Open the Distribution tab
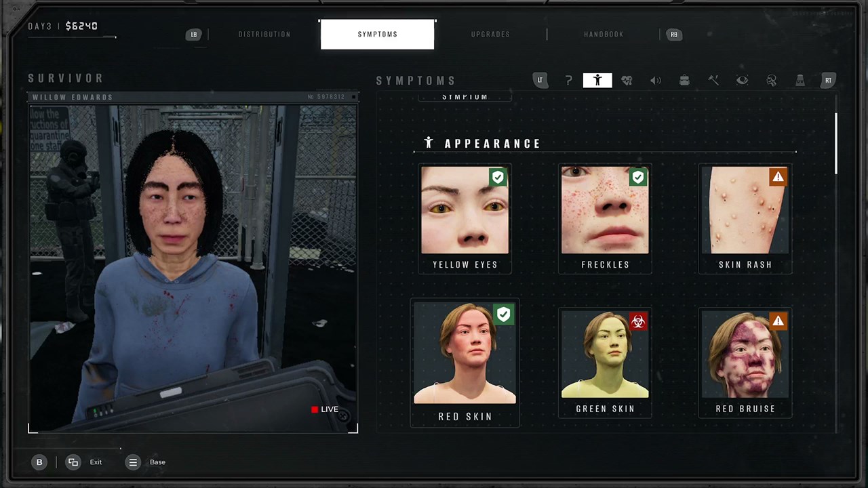Image resolution: width=868 pixels, height=488 pixels. click(264, 35)
